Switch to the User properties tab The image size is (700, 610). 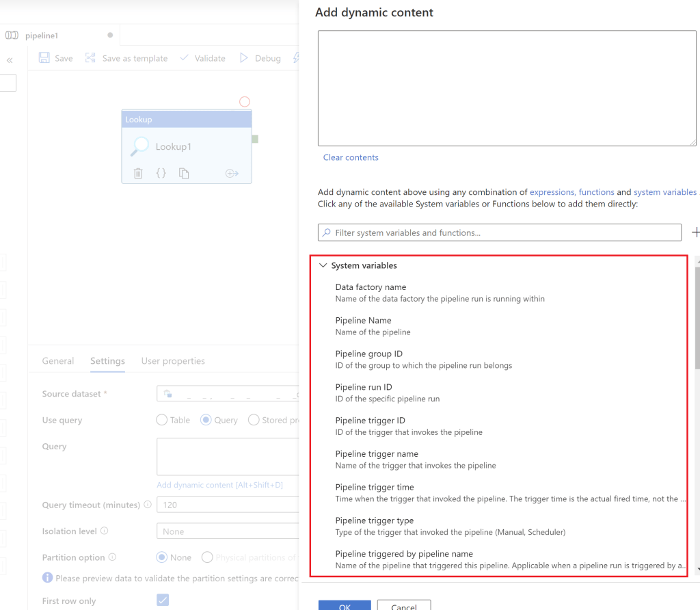point(173,361)
